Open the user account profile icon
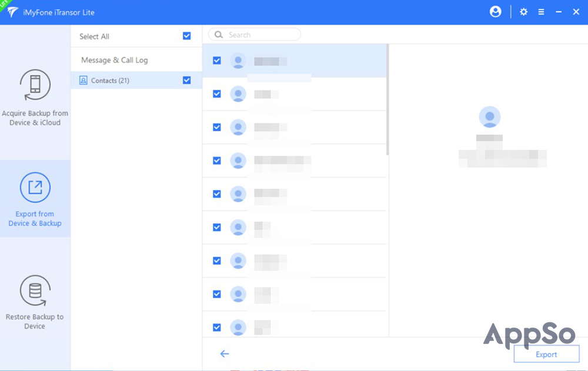Screen dimensions: 588x371 tap(495, 12)
